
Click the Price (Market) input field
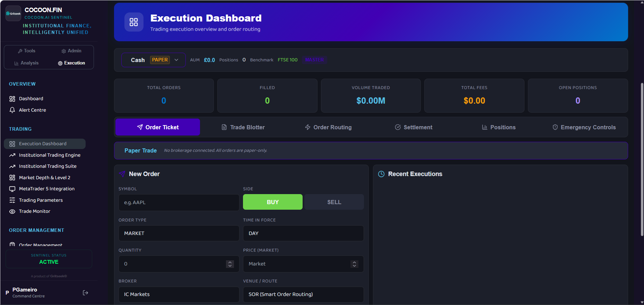(303, 264)
